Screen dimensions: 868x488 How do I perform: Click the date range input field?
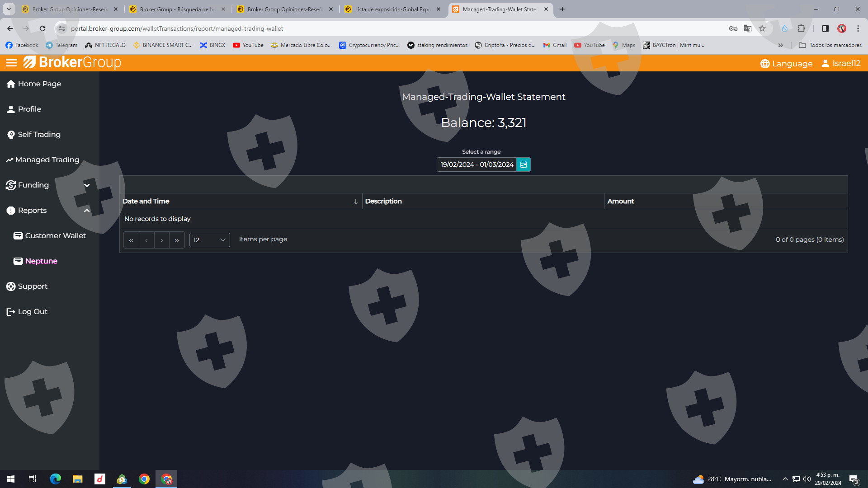[476, 164]
